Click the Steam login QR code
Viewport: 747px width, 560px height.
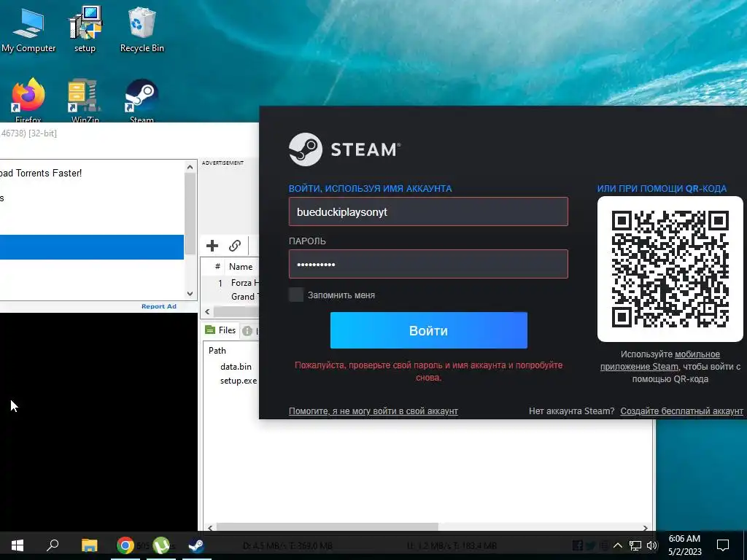point(670,269)
